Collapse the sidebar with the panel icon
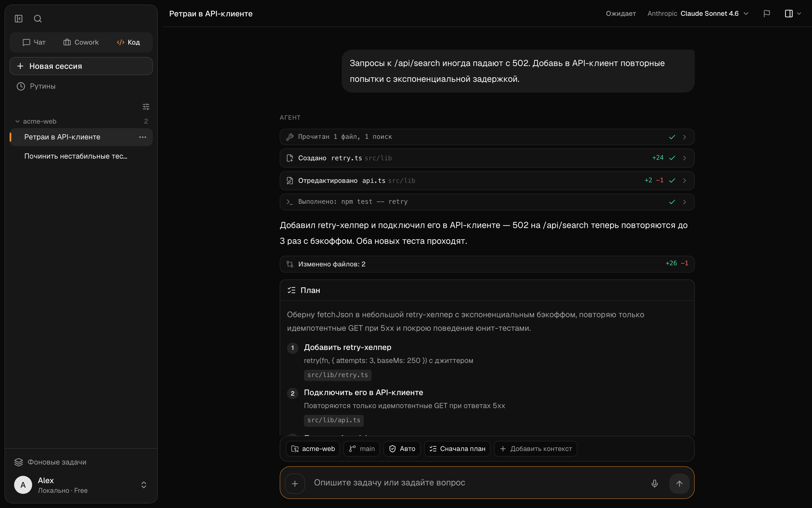Viewport: 812px width, 508px height. [x=18, y=18]
